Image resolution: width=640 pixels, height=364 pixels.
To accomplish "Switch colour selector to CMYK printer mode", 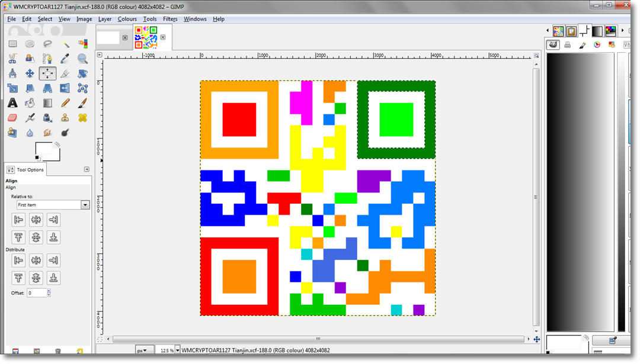I will pyautogui.click(x=567, y=45).
